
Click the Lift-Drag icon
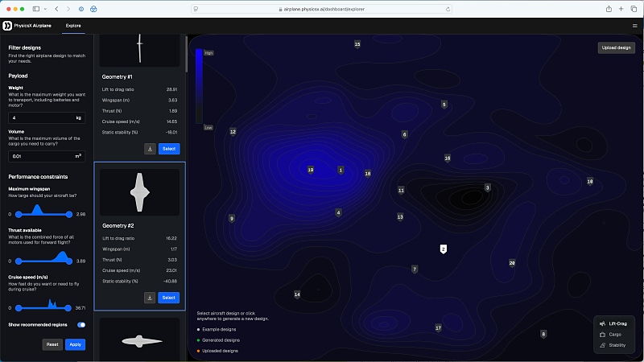coord(602,323)
